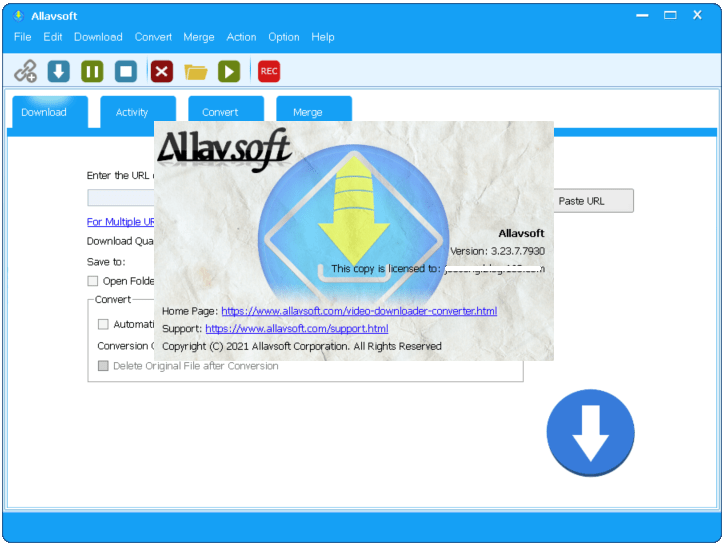Stop the download with the blue stop icon
Screen dimensions: 724x544
tap(126, 71)
